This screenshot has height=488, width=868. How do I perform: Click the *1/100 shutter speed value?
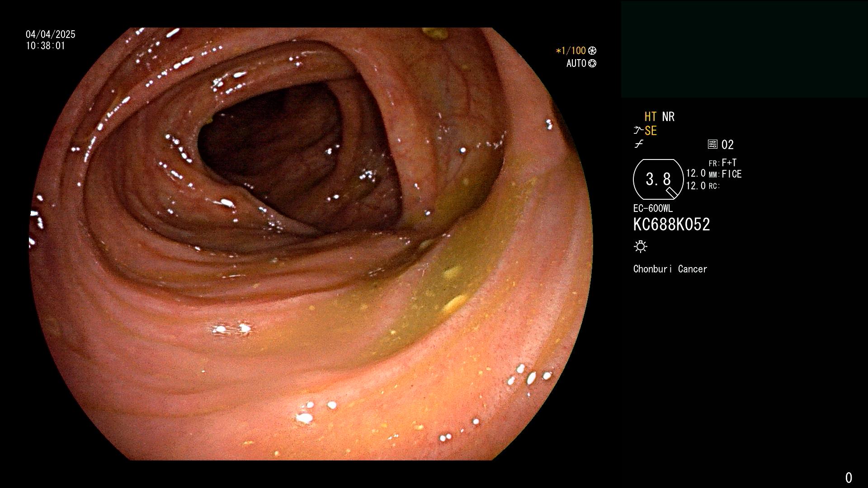[571, 51]
